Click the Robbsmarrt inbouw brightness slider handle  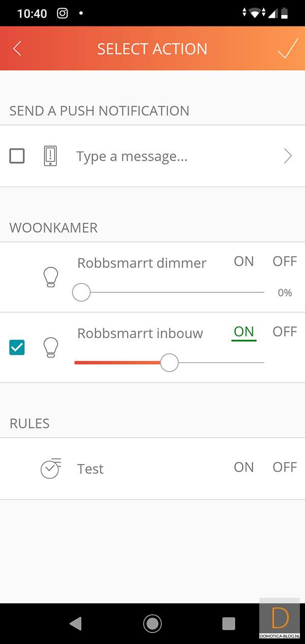169,362
